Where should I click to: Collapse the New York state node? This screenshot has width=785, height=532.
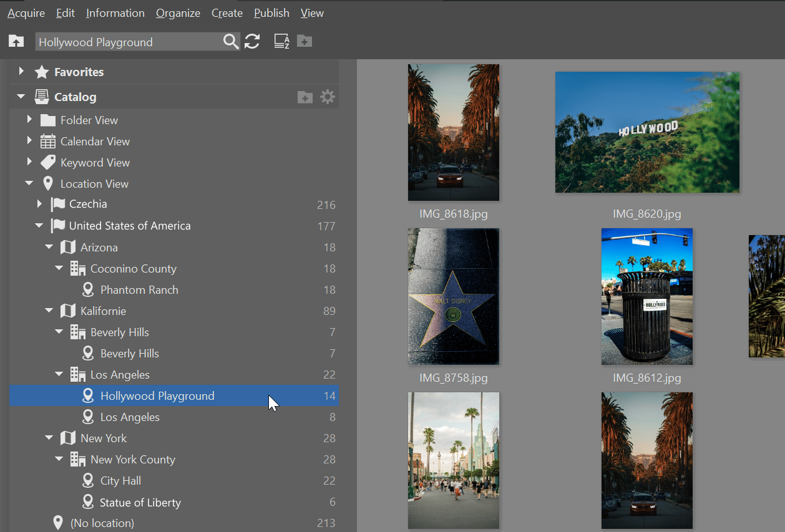coord(49,438)
